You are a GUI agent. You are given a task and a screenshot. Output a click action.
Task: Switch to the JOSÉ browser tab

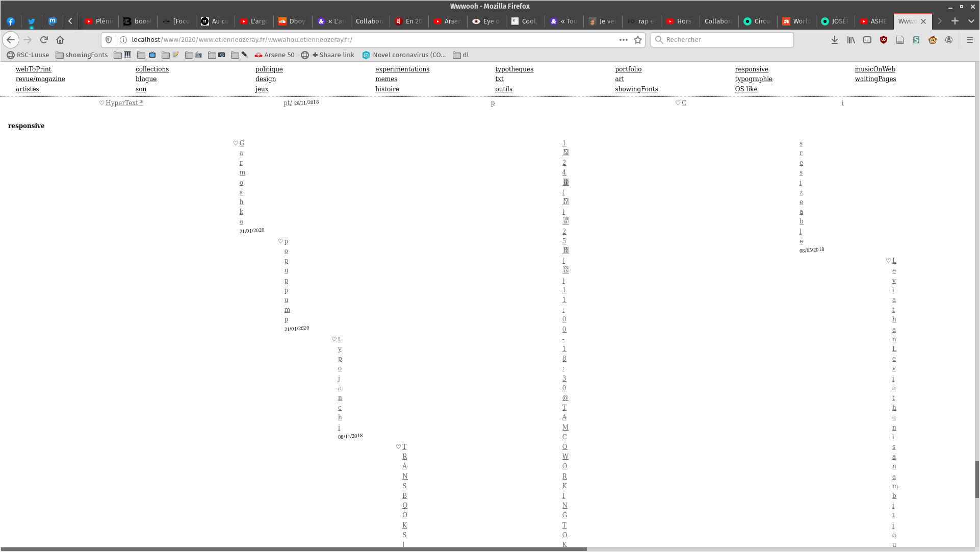(835, 21)
